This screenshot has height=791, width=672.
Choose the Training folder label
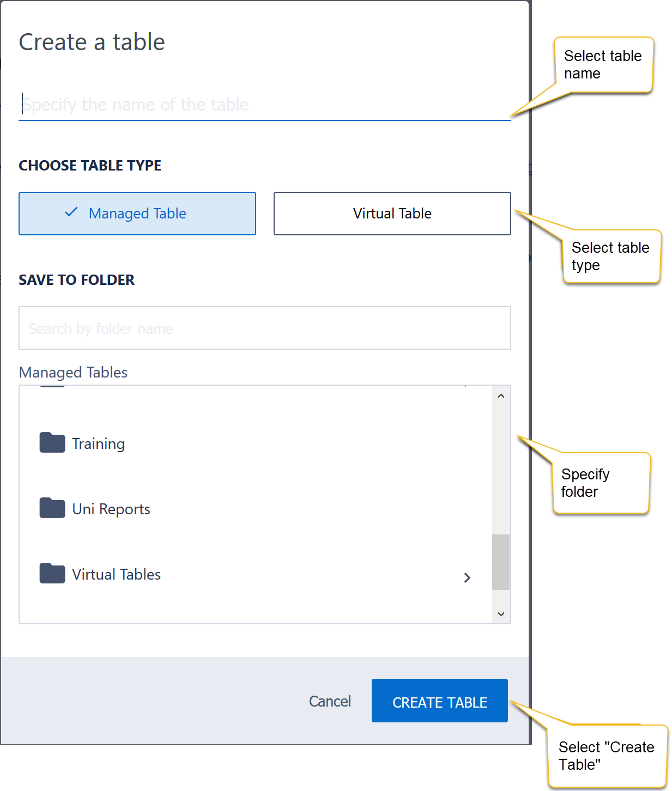[99, 444]
